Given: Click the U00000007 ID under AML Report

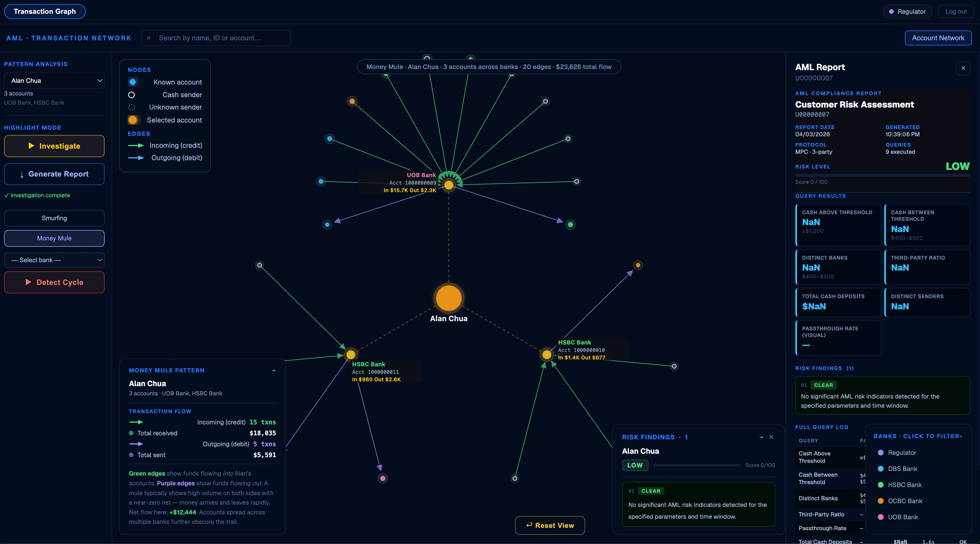Looking at the screenshot, I should (x=814, y=78).
